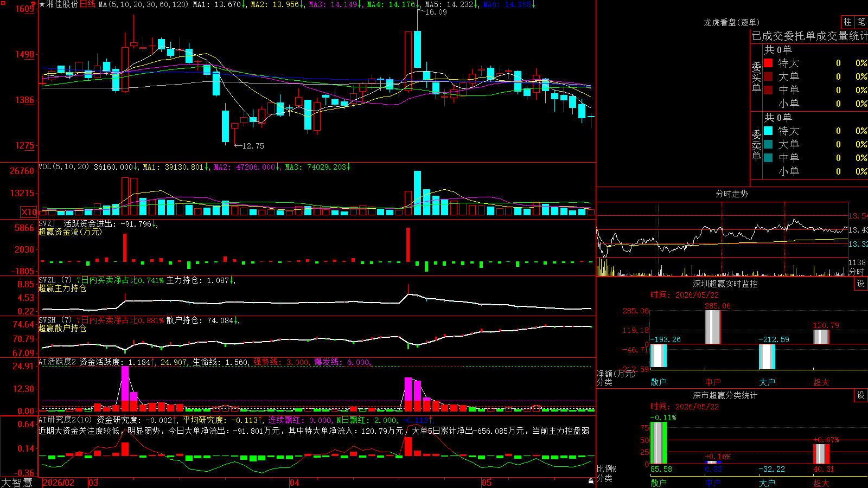The width and height of the screenshot is (868, 488).
Task: Click the 委卖单 中单 teal swatch
Action: (x=768, y=158)
